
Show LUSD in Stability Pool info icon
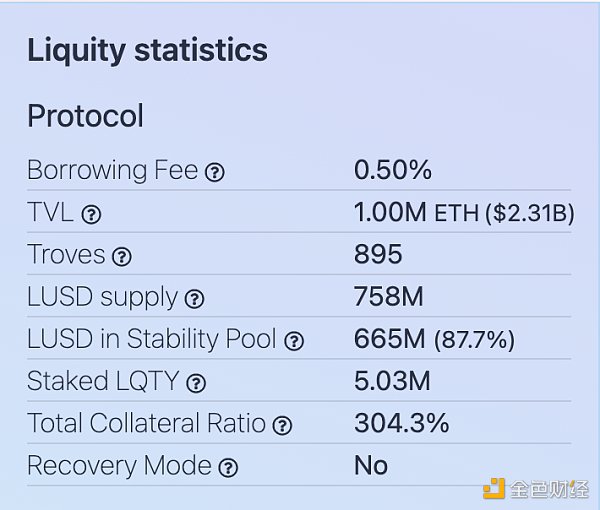click(294, 341)
